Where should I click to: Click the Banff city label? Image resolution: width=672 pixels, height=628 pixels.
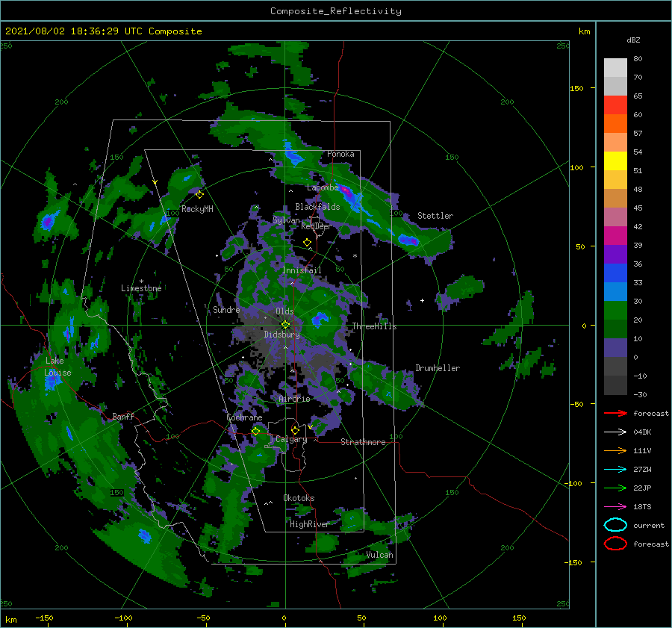click(123, 416)
